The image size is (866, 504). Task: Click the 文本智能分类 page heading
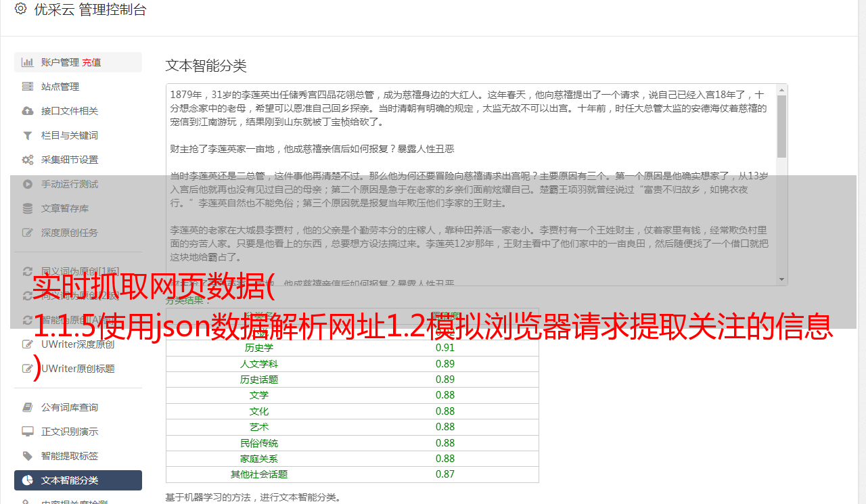click(x=206, y=66)
